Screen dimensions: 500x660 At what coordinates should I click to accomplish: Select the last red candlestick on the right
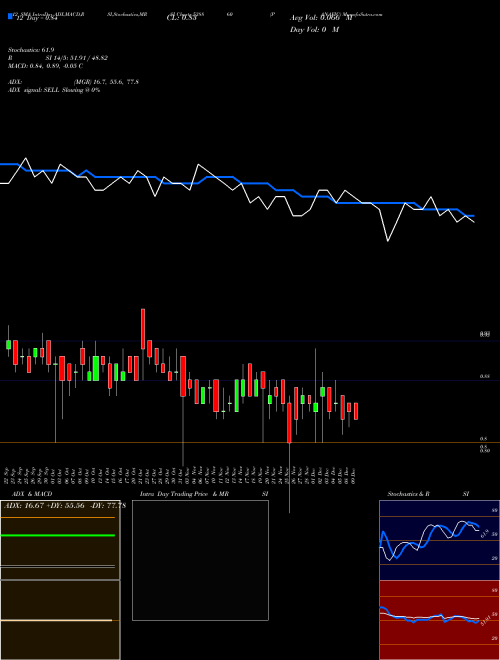(356, 411)
